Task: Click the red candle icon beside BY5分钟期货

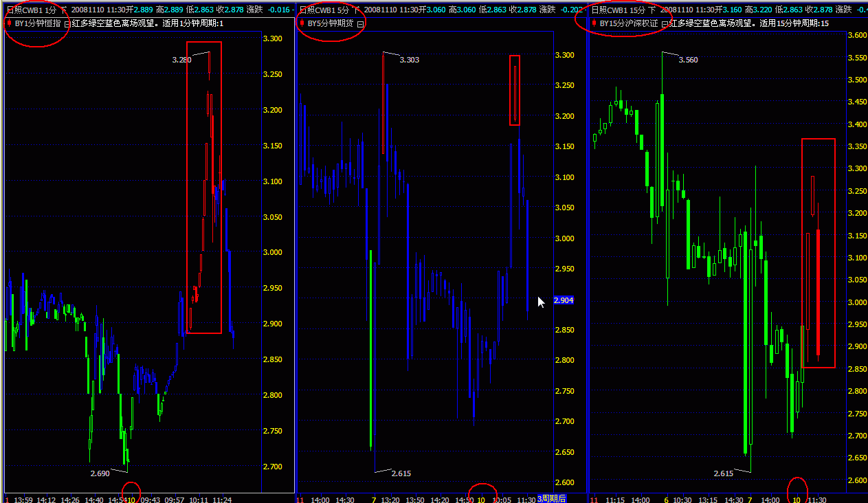Action: (302, 23)
